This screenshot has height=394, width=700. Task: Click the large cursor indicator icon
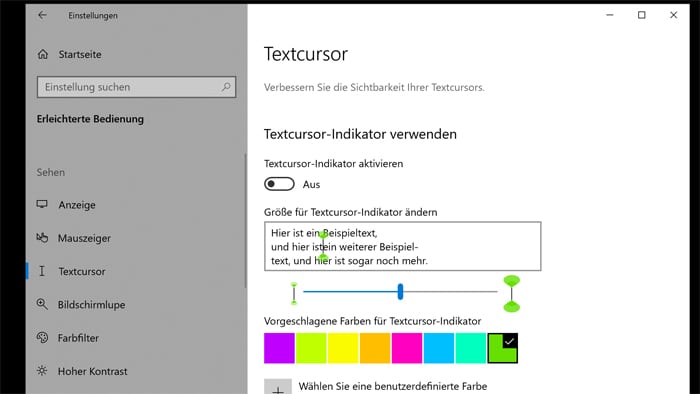(512, 293)
